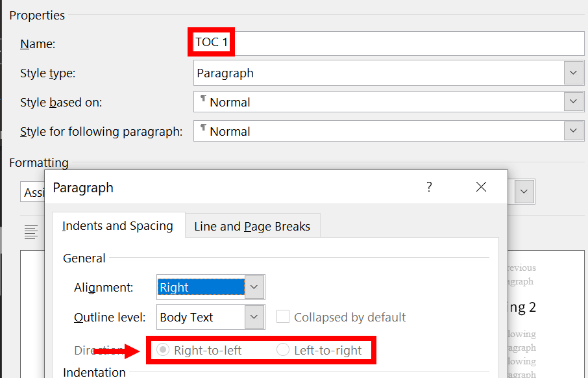Open the Outline level dropdown arrow
The image size is (588, 378).
pyautogui.click(x=254, y=317)
